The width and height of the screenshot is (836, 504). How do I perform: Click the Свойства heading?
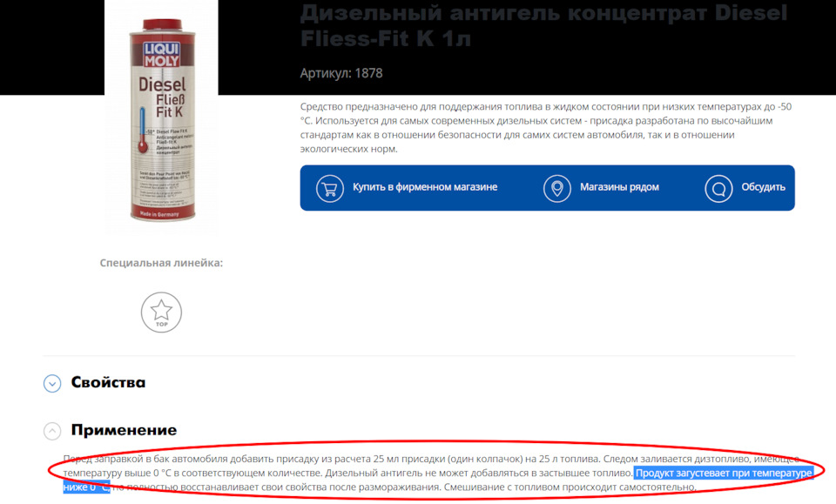click(108, 382)
